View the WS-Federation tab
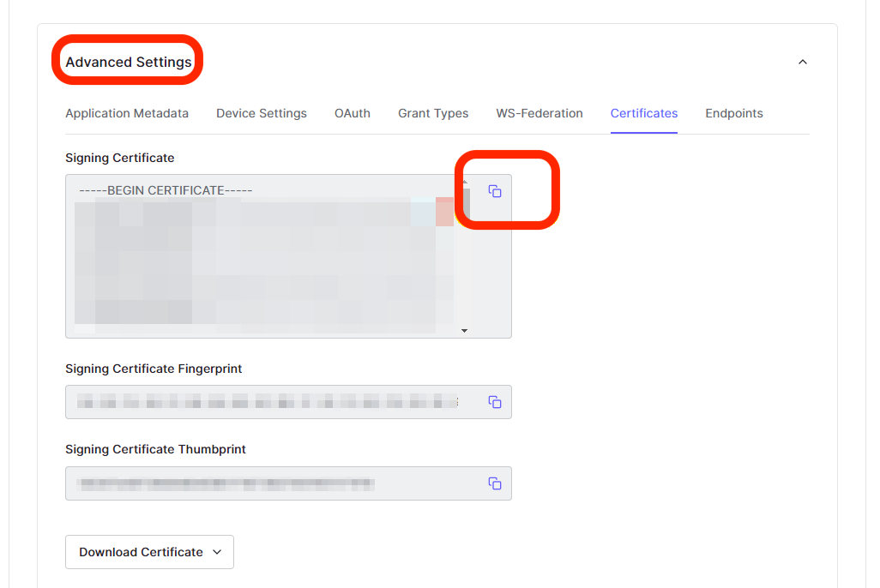 539,113
